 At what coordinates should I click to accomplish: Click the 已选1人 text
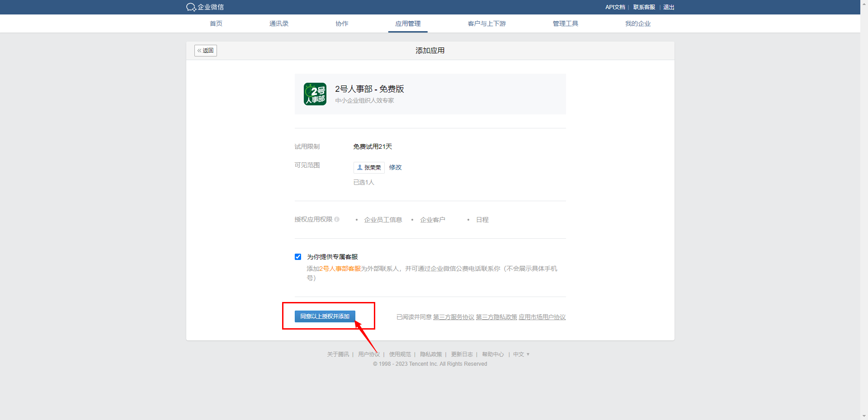(363, 182)
